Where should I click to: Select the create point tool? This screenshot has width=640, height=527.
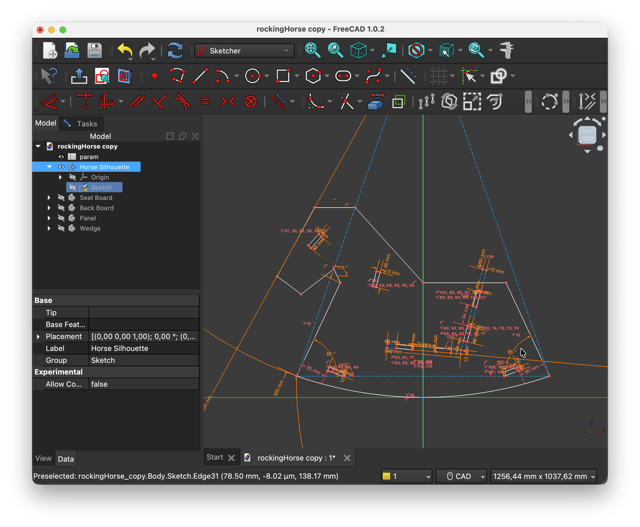coord(155,76)
